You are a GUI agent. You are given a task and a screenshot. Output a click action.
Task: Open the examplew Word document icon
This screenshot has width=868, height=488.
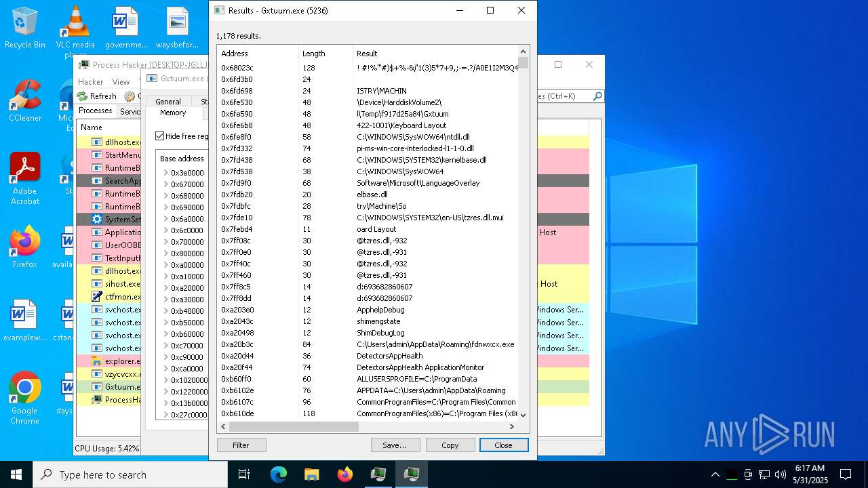pos(25,321)
